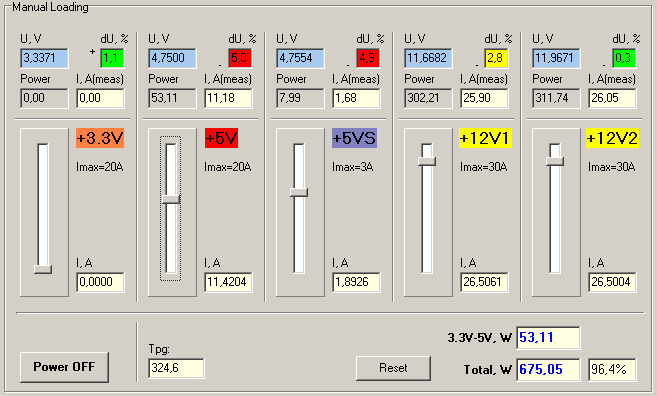Click the Imax=3A label

tap(353, 167)
